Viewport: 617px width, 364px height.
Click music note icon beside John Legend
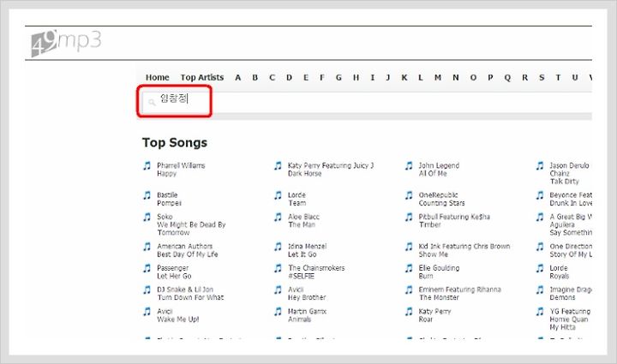pos(409,165)
